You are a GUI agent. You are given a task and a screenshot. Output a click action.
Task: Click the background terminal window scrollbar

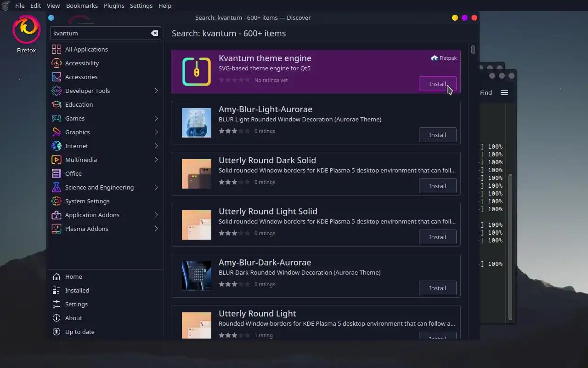point(510,246)
